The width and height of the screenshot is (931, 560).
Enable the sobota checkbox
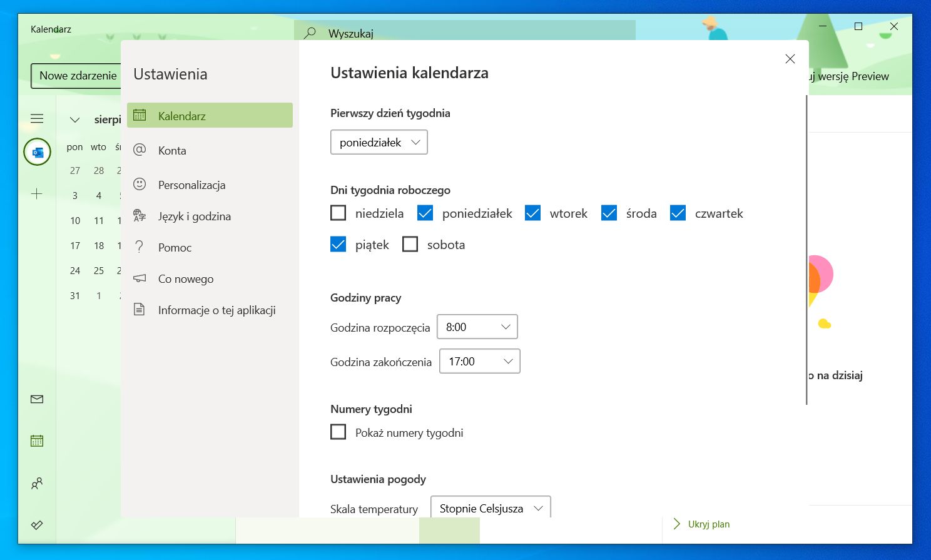(410, 244)
